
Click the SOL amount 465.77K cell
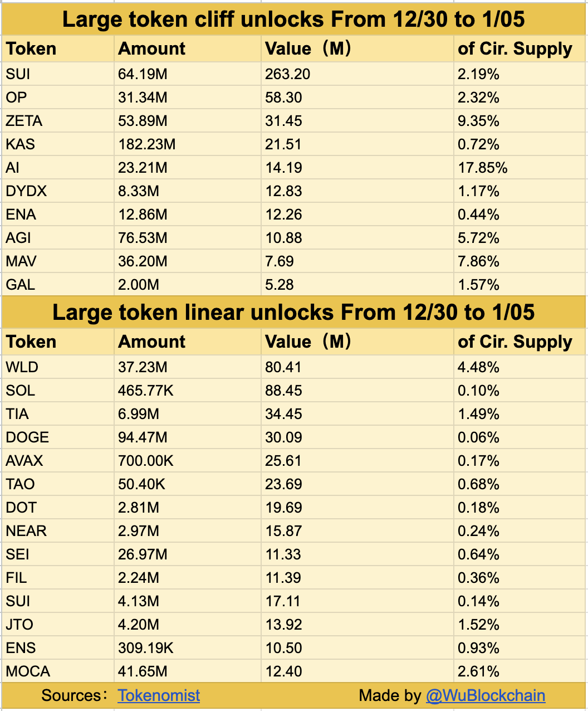coord(145,391)
